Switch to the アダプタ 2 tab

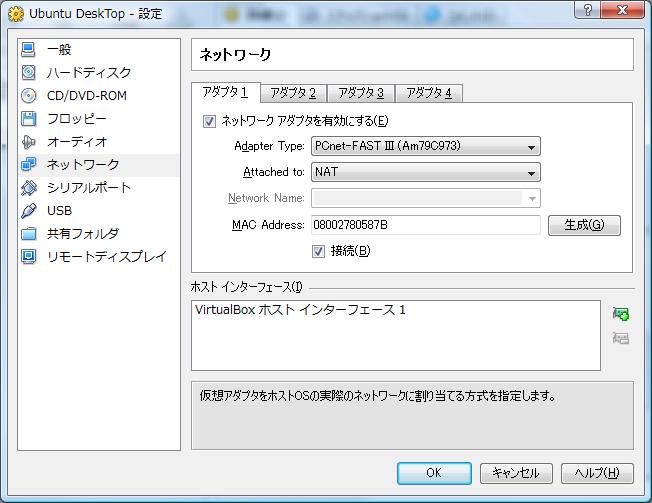point(293,93)
